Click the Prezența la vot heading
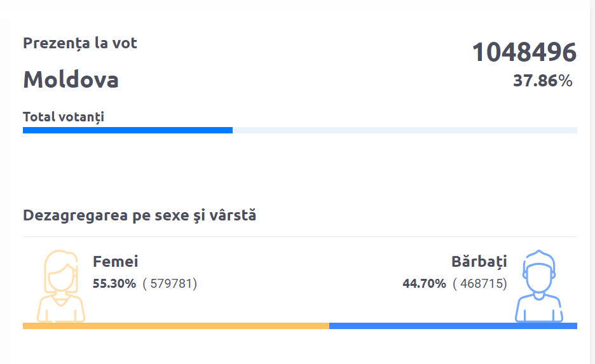The width and height of the screenshot is (595, 364). pos(80,43)
